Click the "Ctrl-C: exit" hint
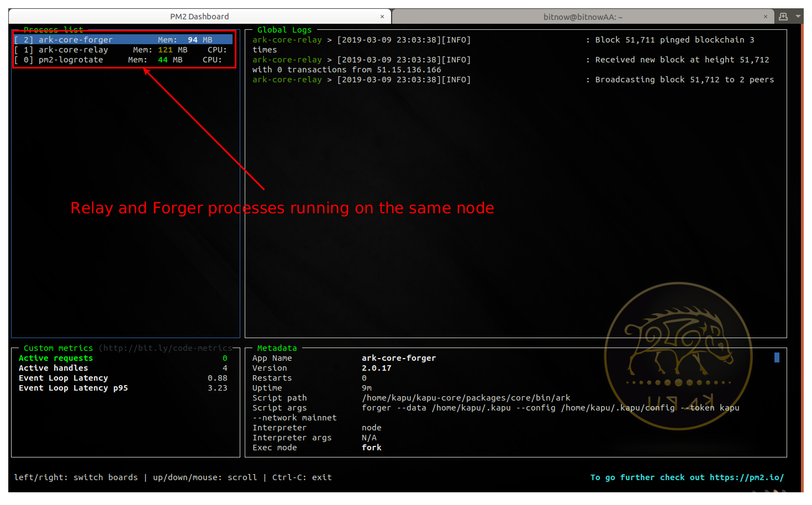The image size is (812, 505). tap(302, 477)
